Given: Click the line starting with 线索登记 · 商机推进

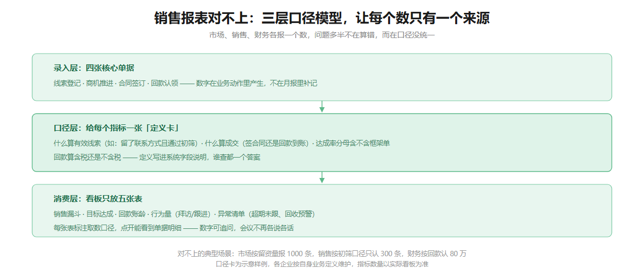Looking at the screenshot, I should pyautogui.click(x=186, y=83).
